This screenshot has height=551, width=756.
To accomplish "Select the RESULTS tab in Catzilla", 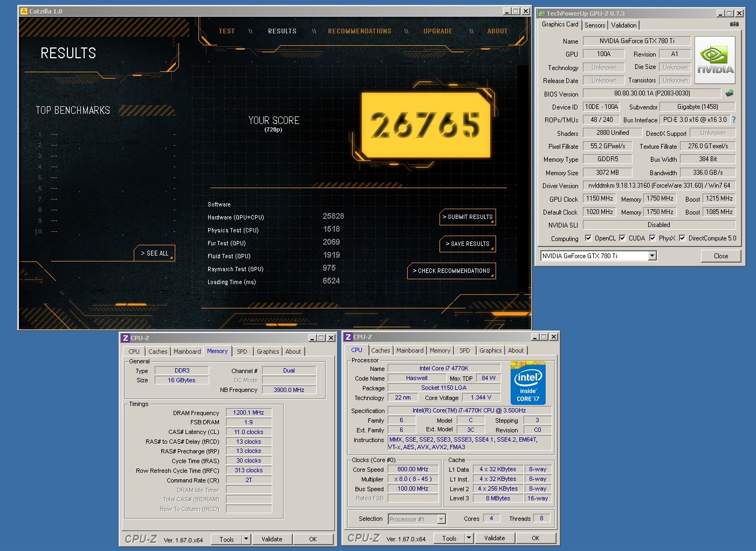I will pyautogui.click(x=282, y=31).
